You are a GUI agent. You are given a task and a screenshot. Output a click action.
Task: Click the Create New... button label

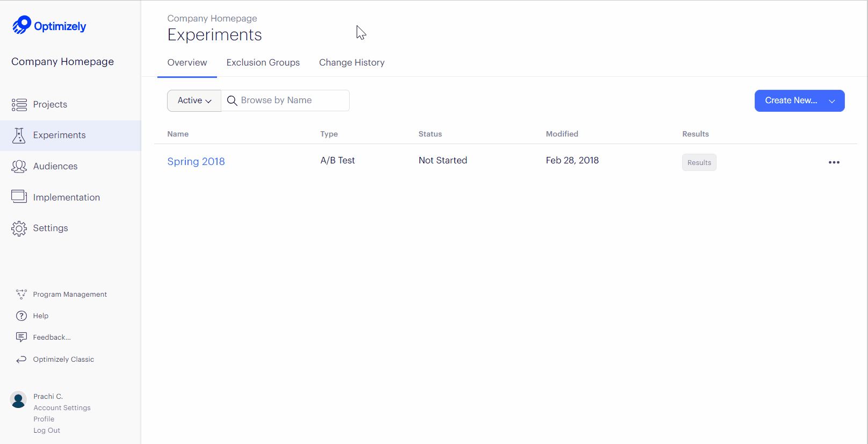(791, 101)
